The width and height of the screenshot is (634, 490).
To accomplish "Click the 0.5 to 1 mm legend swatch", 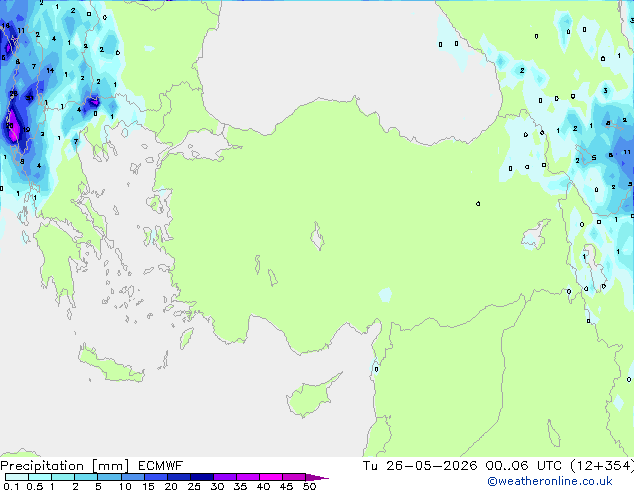I will [40, 477].
